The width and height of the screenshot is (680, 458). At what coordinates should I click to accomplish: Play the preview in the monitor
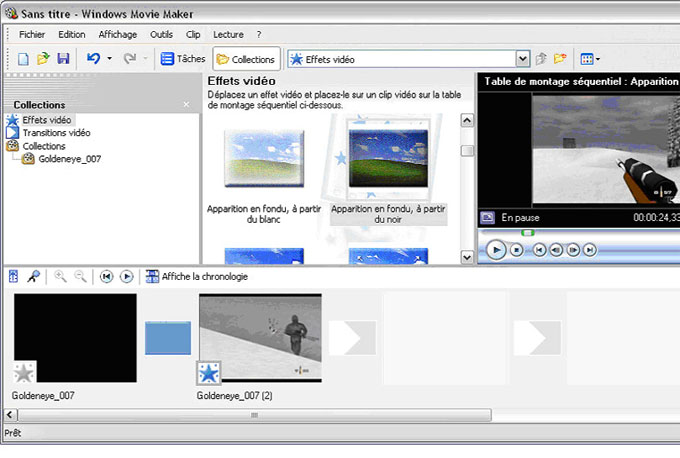point(496,250)
